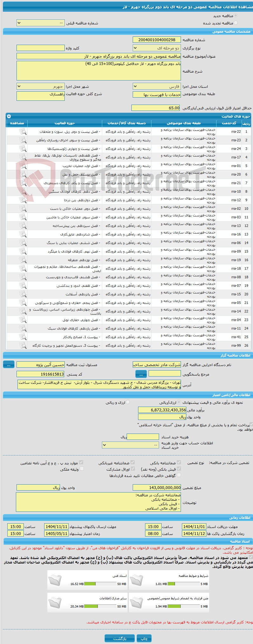Toggle the موارد بند پ، ج و خ checkbox
Screen dimensions: 253x644
point(81,462)
